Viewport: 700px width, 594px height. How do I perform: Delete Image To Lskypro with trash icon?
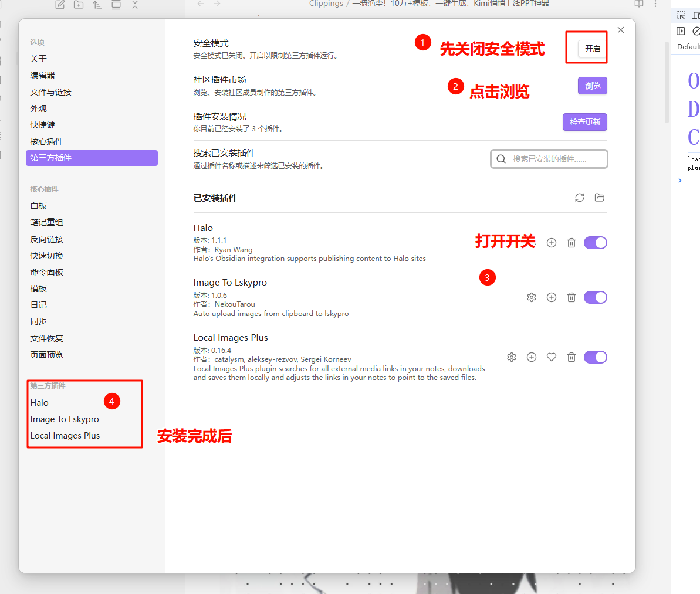(571, 297)
